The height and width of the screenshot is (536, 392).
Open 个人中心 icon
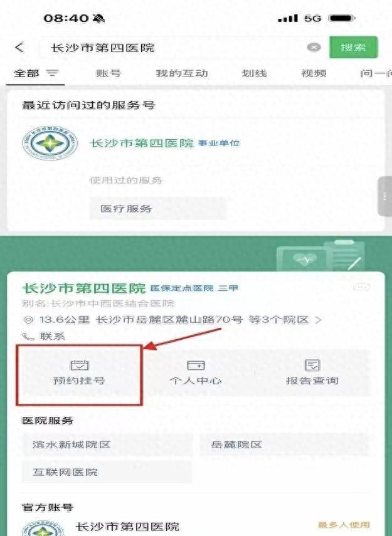pyautogui.click(x=196, y=365)
